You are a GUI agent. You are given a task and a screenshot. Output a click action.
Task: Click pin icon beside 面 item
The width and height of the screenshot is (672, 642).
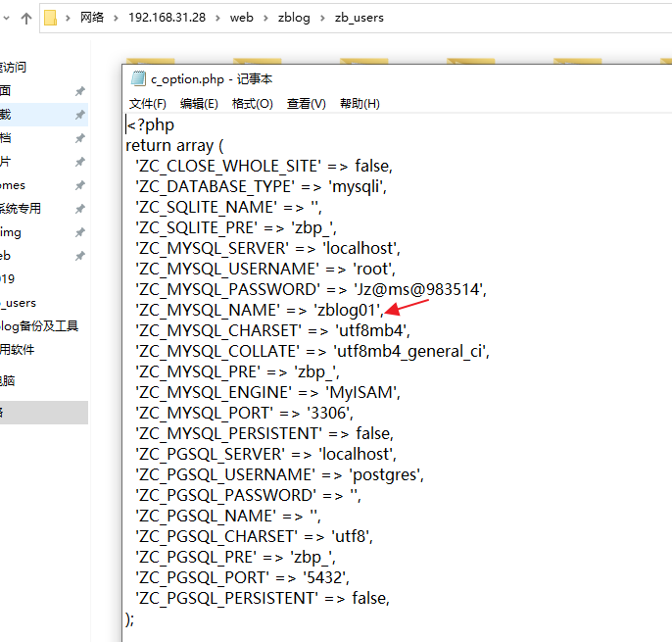80,91
